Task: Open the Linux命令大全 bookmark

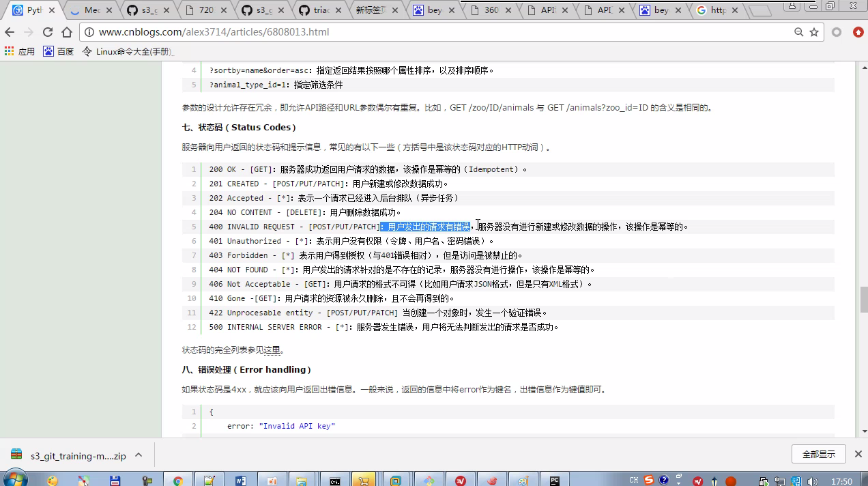Action: coord(128,51)
